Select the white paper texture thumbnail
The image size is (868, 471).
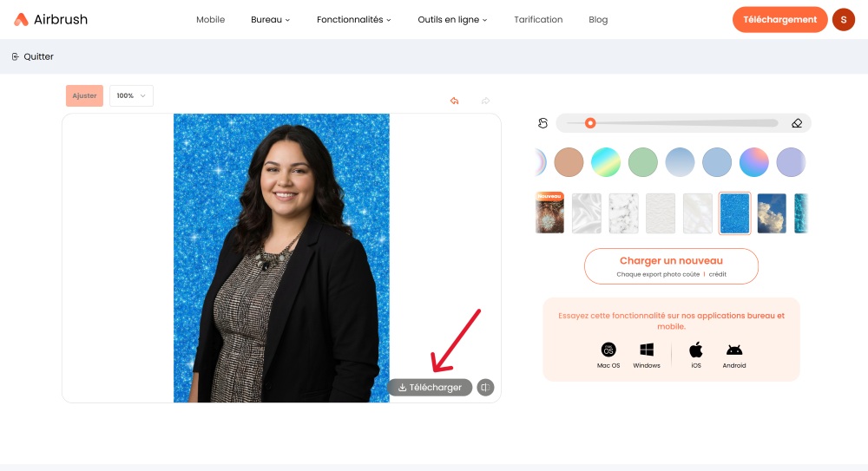pos(661,213)
